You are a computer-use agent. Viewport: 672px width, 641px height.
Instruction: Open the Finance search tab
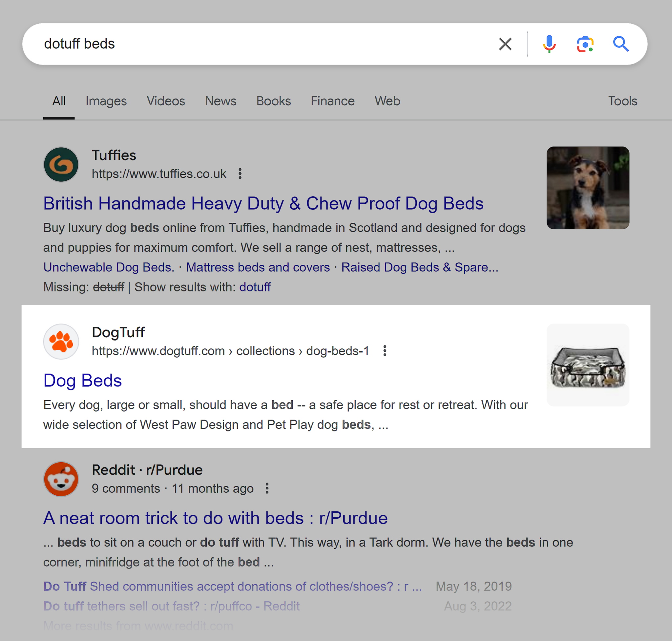click(333, 101)
